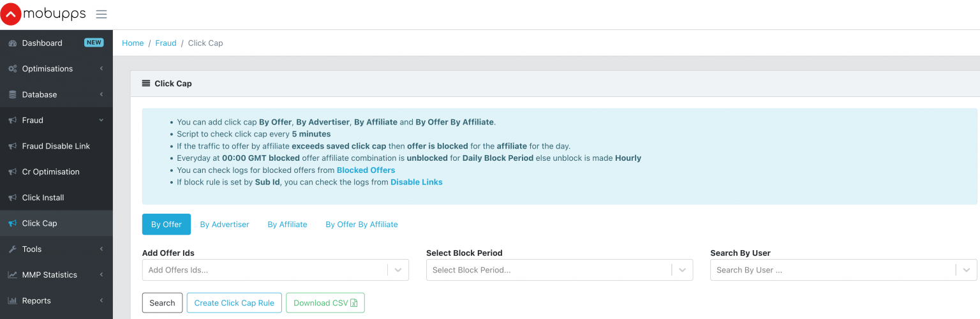Click the Optimisations gears icon in sidebar

click(12, 69)
